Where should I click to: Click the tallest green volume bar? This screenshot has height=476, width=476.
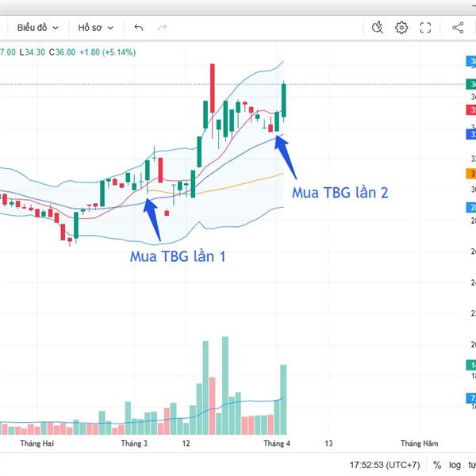coord(225,386)
